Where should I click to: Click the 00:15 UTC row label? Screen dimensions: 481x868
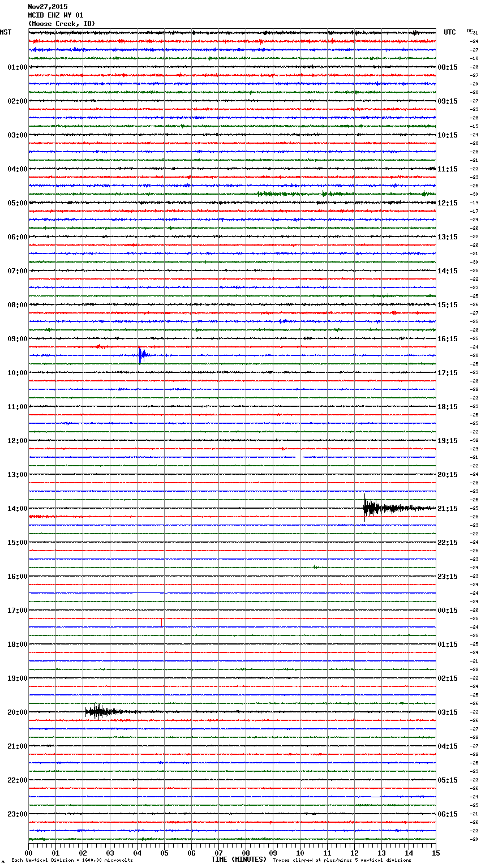[x=448, y=611]
